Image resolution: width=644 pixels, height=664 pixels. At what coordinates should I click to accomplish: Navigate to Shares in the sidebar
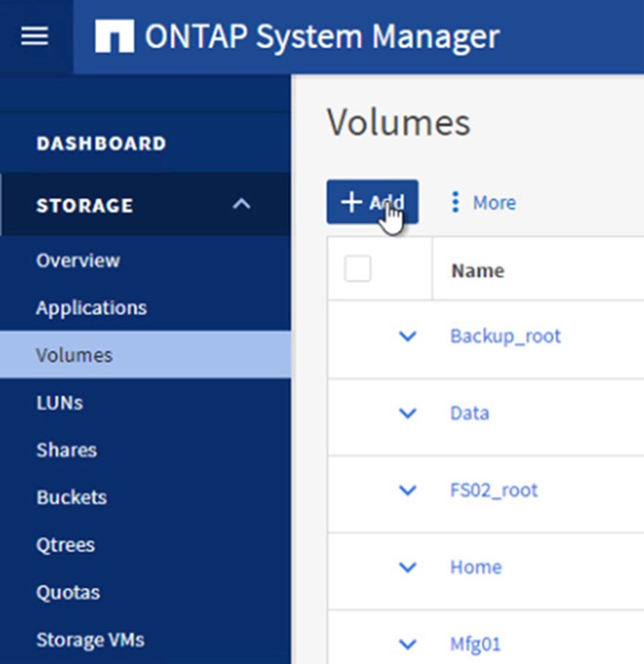(x=66, y=450)
